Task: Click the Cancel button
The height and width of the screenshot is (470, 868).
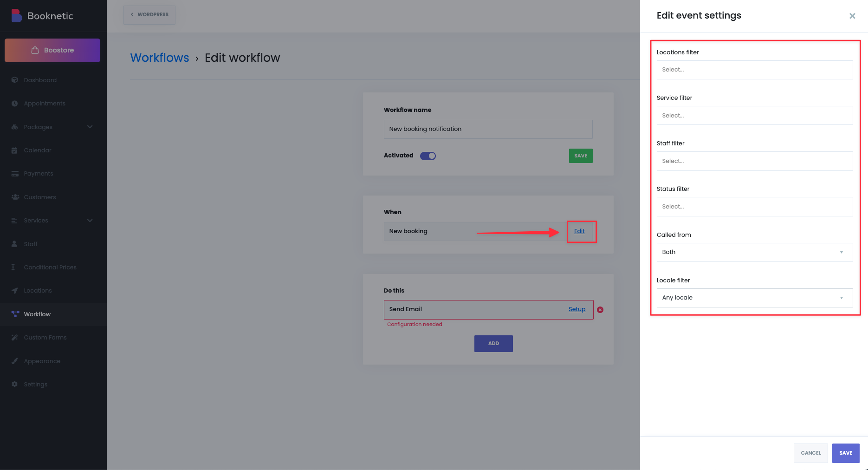Action: (x=810, y=453)
